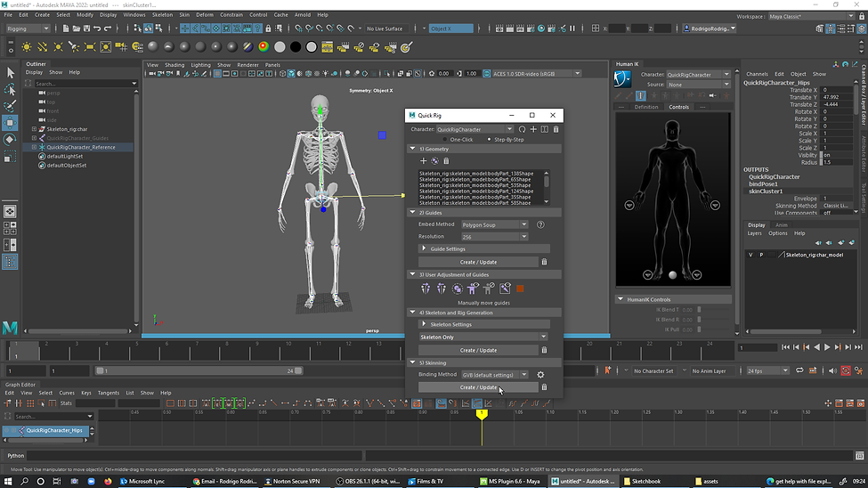Activate the Rotate tool in Tool Box
Screen dimensions: 868x488
(x=10, y=140)
